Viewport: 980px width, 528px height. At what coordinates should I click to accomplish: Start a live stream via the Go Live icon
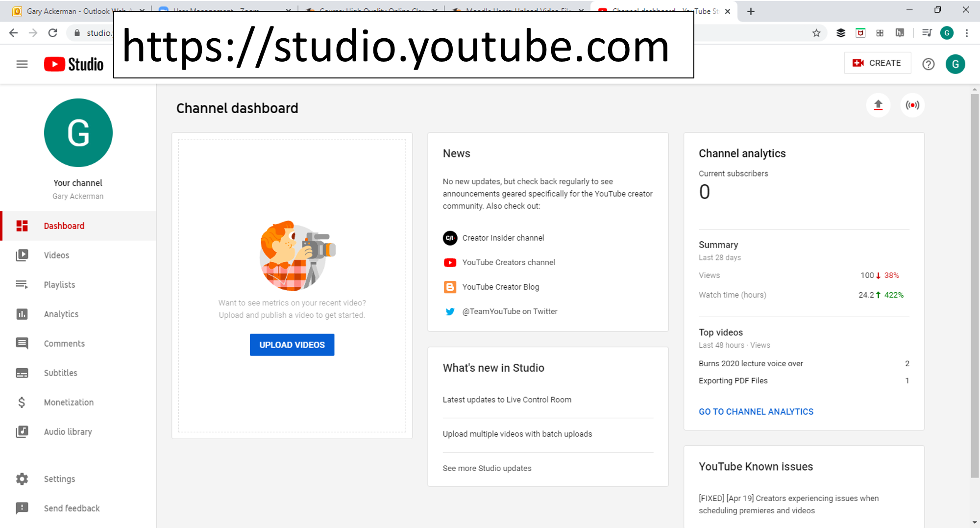pyautogui.click(x=912, y=105)
